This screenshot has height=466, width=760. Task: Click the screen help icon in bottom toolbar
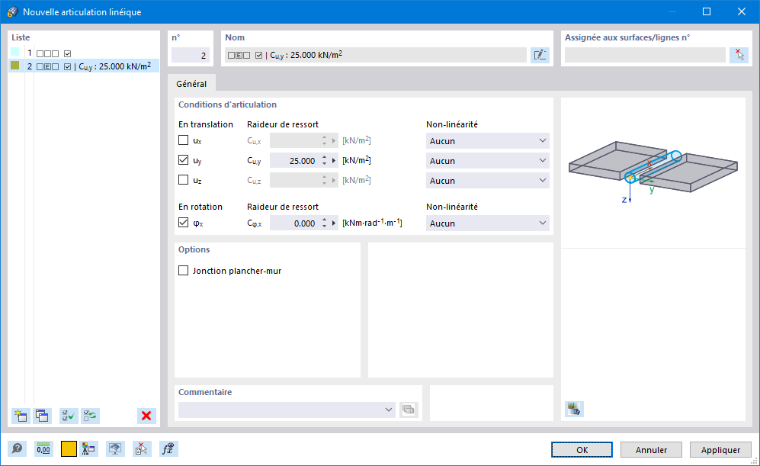pos(115,449)
